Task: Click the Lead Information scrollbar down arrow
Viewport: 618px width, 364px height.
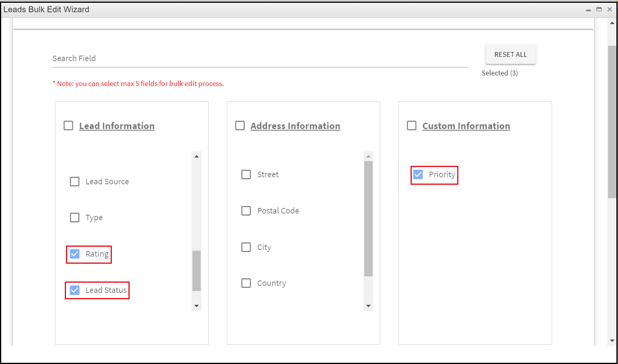Action: tap(196, 306)
